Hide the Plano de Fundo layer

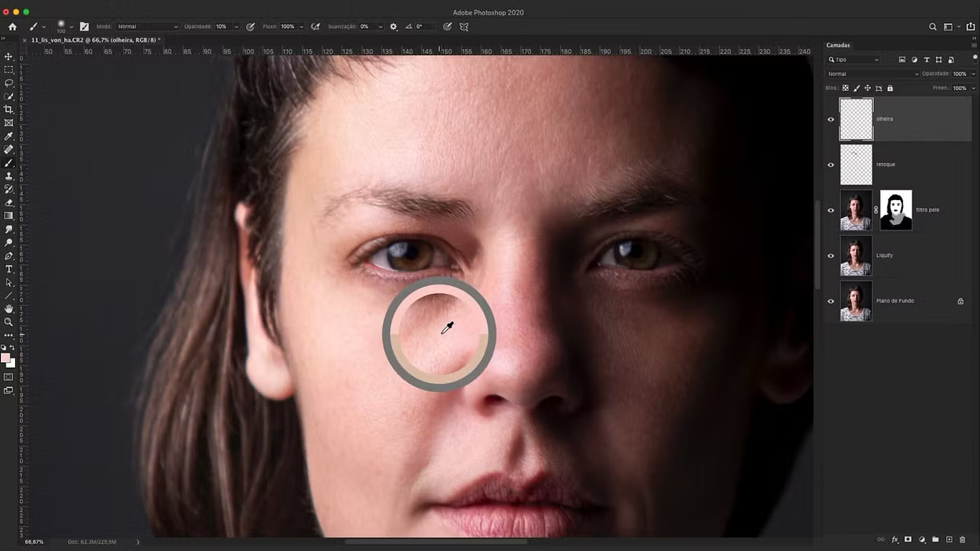point(831,300)
